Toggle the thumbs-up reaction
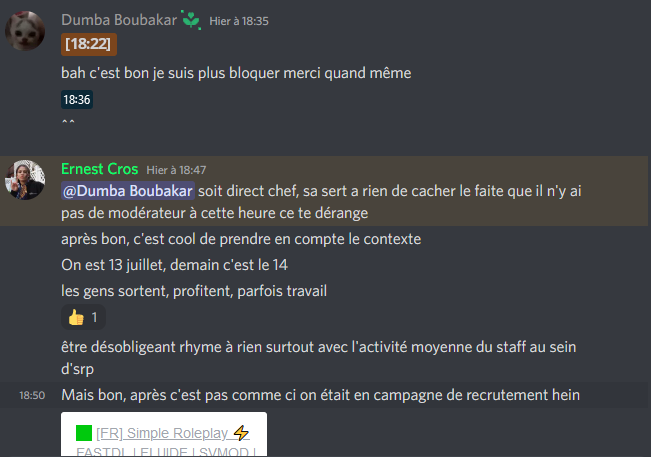This screenshot has height=457, width=651. coord(83,318)
